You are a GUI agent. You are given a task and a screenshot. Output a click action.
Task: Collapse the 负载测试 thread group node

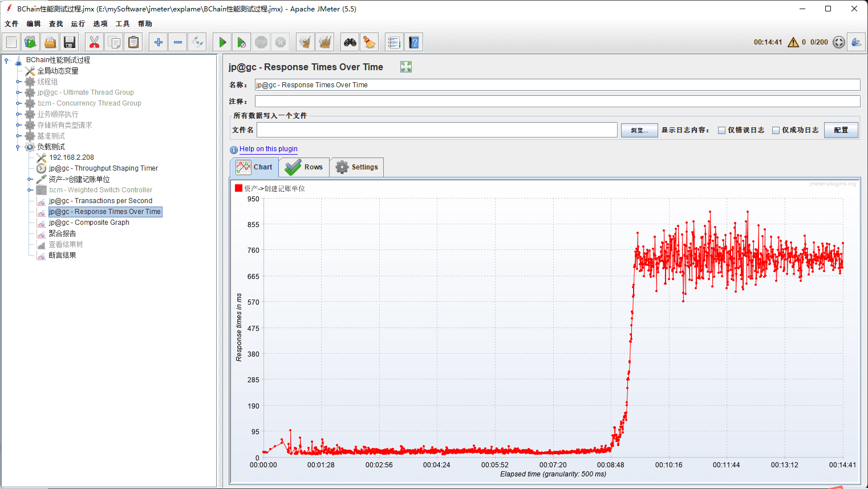(x=18, y=147)
